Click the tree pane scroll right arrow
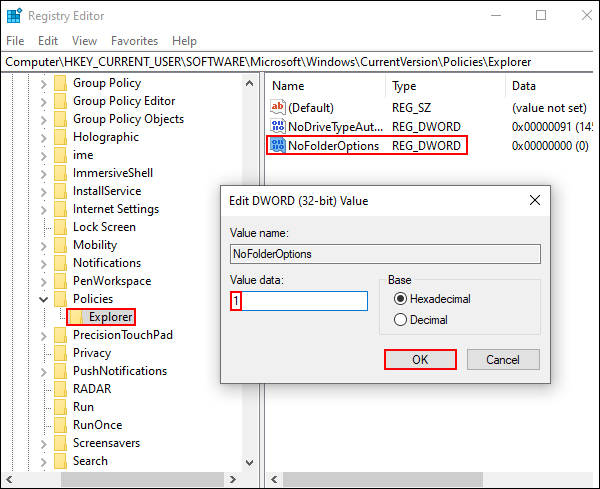This screenshot has width=600, height=489. click(233, 479)
